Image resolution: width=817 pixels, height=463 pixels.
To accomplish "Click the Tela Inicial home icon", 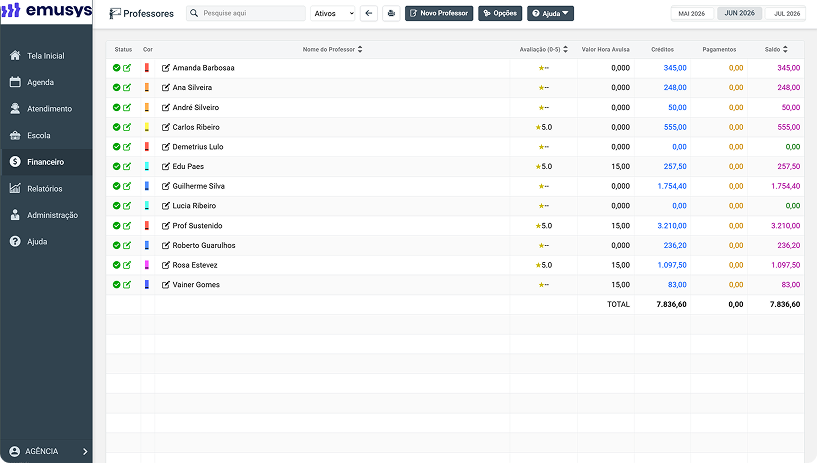I will point(15,56).
